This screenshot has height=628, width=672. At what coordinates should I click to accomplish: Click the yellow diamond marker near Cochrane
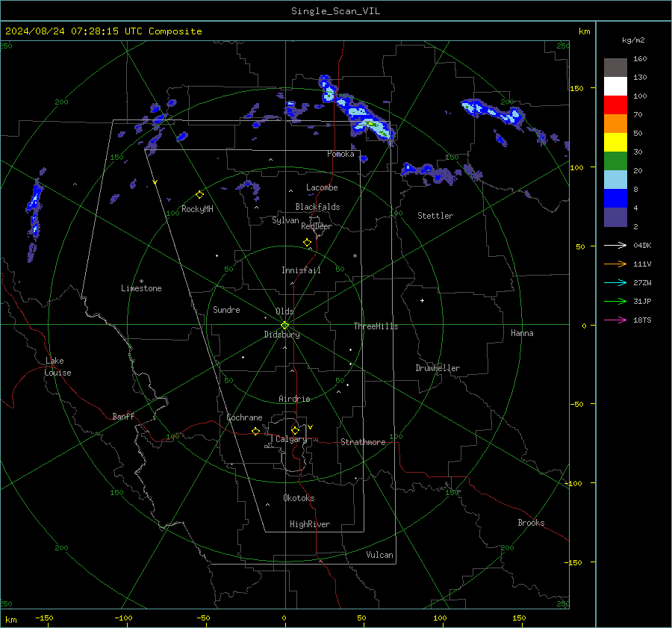click(x=256, y=431)
